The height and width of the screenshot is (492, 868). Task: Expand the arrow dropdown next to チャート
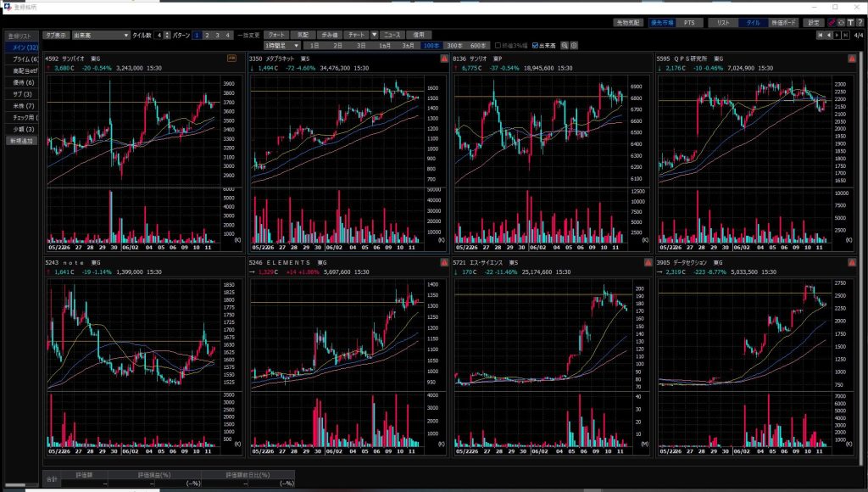coord(374,35)
